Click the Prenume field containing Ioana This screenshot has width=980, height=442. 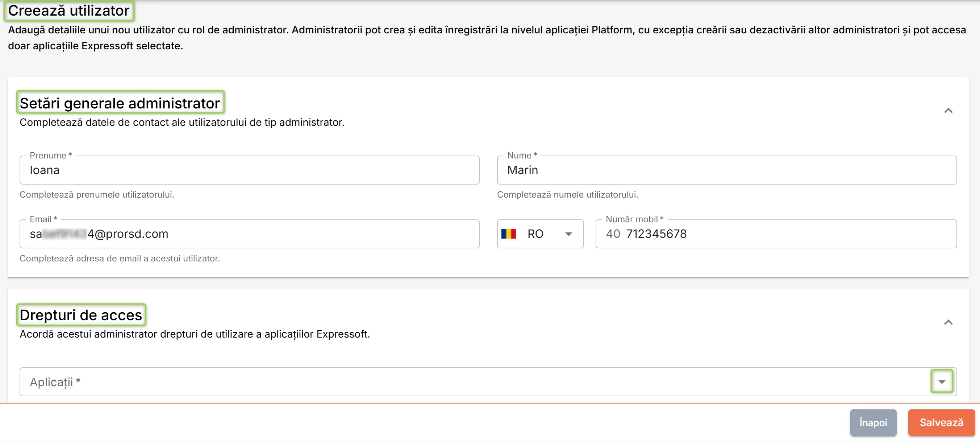tap(249, 170)
